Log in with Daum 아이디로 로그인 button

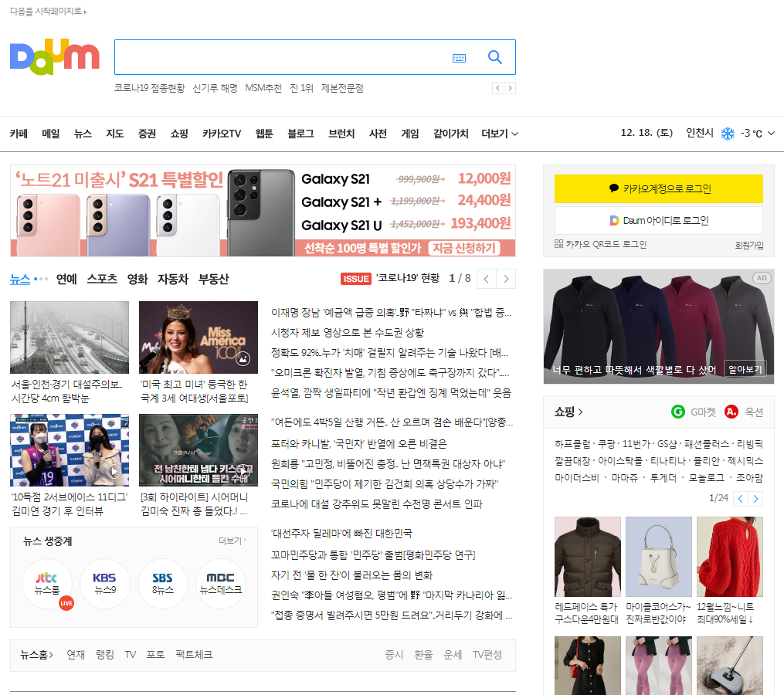tap(659, 221)
